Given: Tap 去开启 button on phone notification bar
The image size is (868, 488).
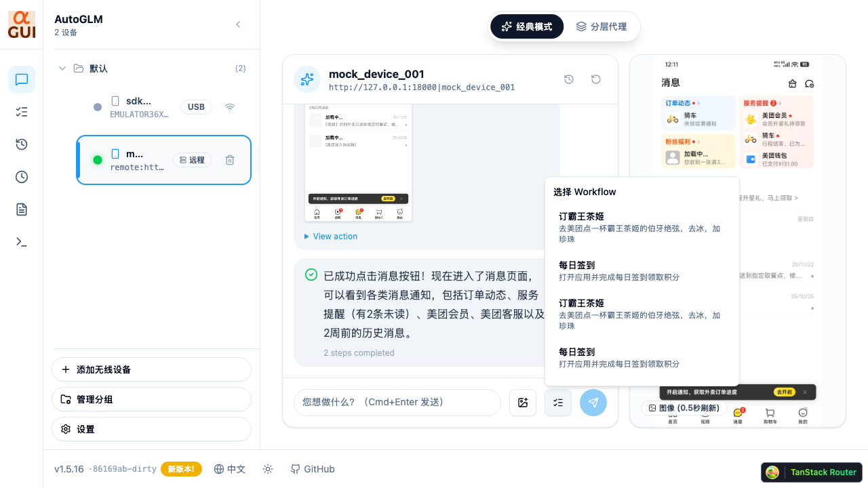Looking at the screenshot, I should (785, 392).
